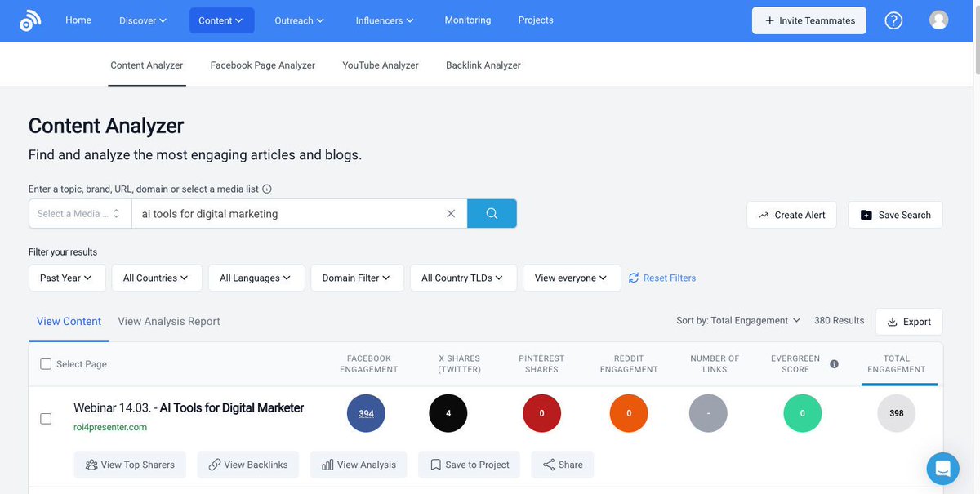Click Facebook engagement circle showing 394
This screenshot has width=980, height=494.
click(366, 413)
